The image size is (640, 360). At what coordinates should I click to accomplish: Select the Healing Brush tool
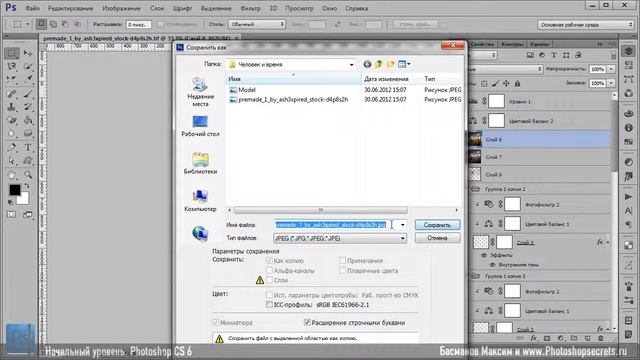click(12, 94)
